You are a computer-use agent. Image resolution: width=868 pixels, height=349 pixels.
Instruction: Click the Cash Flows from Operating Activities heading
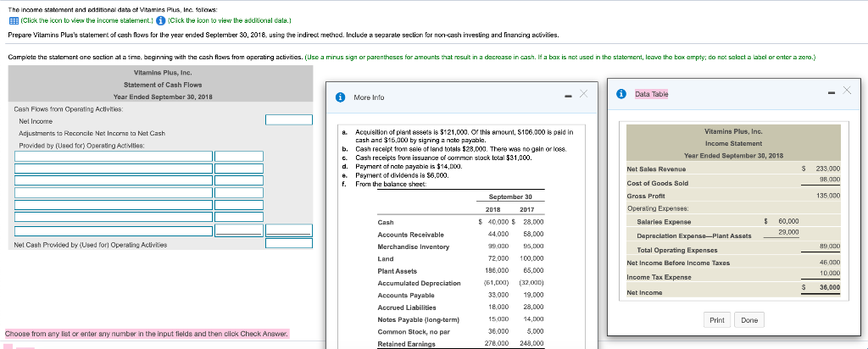click(68, 109)
